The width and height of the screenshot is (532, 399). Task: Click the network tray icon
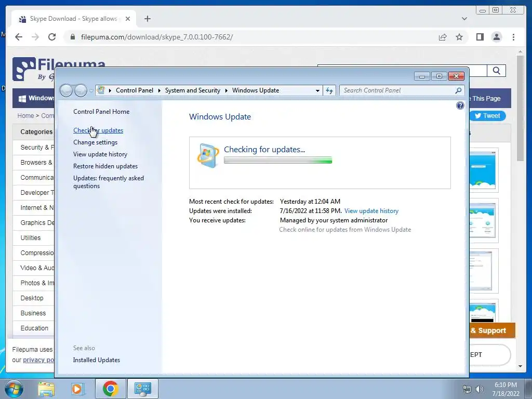click(467, 389)
